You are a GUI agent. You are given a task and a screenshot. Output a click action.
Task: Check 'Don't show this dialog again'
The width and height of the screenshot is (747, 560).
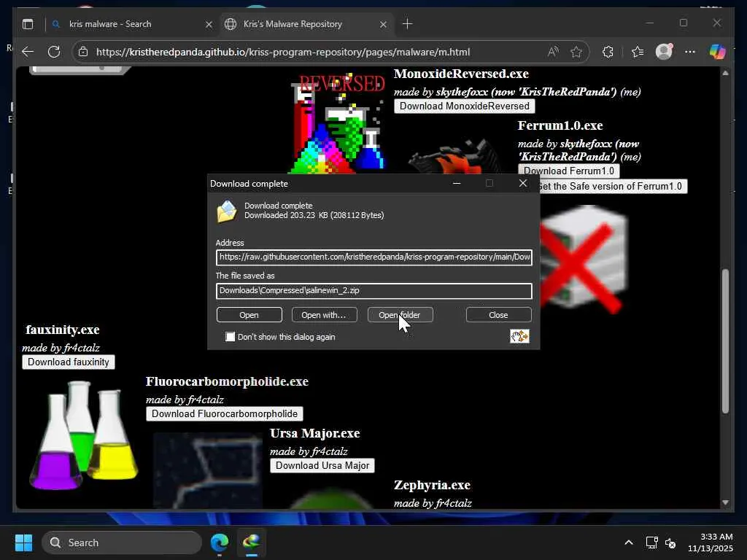point(230,337)
